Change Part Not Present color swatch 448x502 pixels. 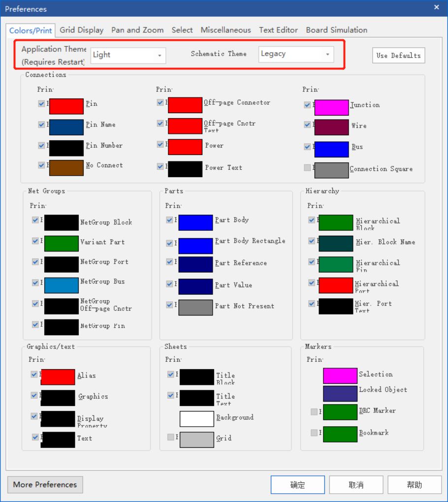click(195, 307)
